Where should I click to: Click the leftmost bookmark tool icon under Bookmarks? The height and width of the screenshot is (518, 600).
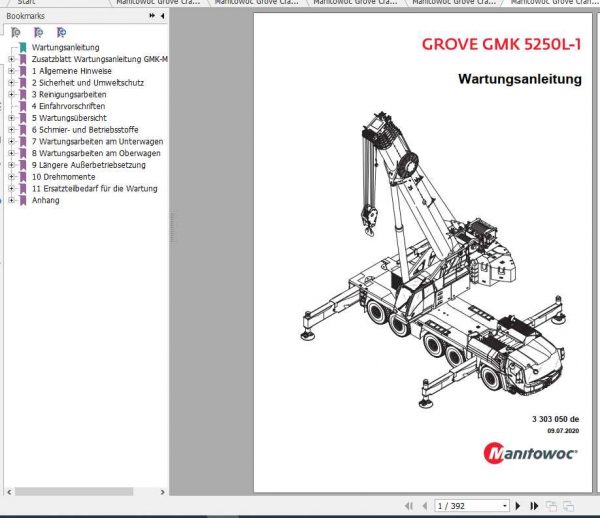pos(16,33)
